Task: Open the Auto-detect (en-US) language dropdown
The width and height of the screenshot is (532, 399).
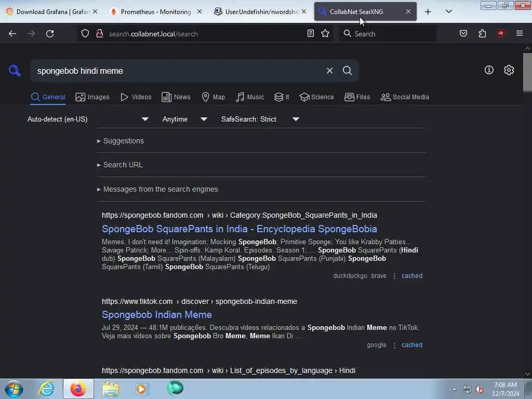Action: [88, 119]
